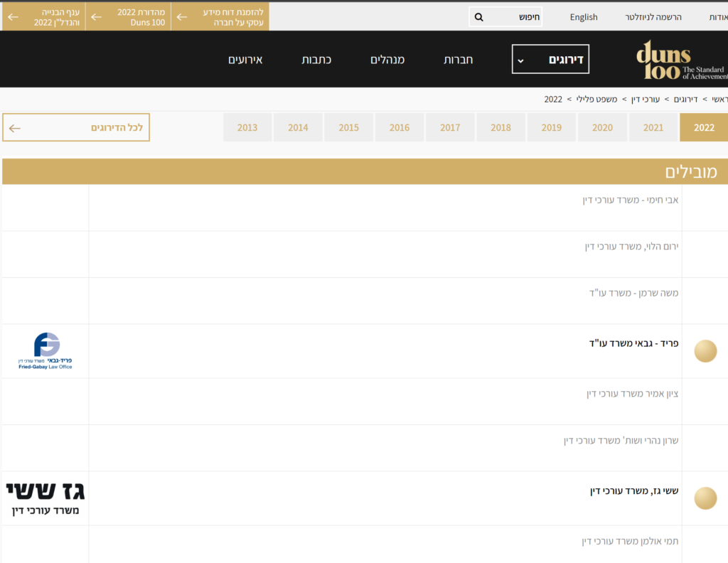
Task: Click the search magnifier icon
Action: pos(479,17)
